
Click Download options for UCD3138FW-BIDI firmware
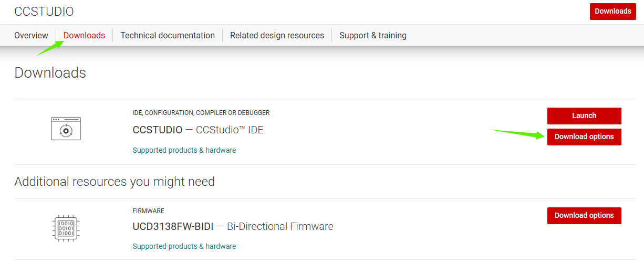click(x=584, y=216)
